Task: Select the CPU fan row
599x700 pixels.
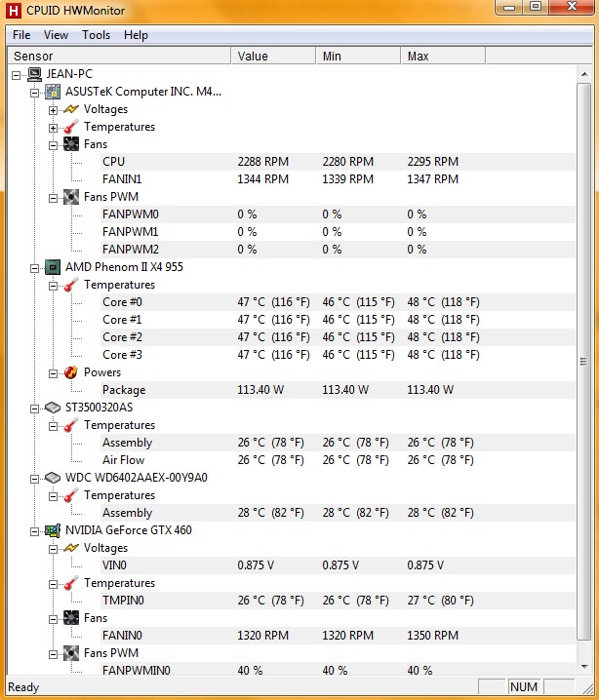Action: click(x=339, y=162)
